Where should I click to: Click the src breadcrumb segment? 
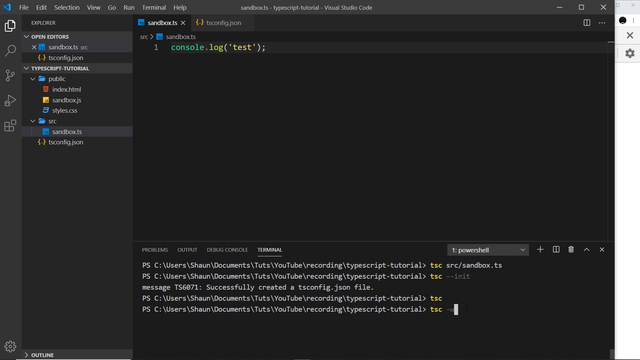click(x=144, y=37)
